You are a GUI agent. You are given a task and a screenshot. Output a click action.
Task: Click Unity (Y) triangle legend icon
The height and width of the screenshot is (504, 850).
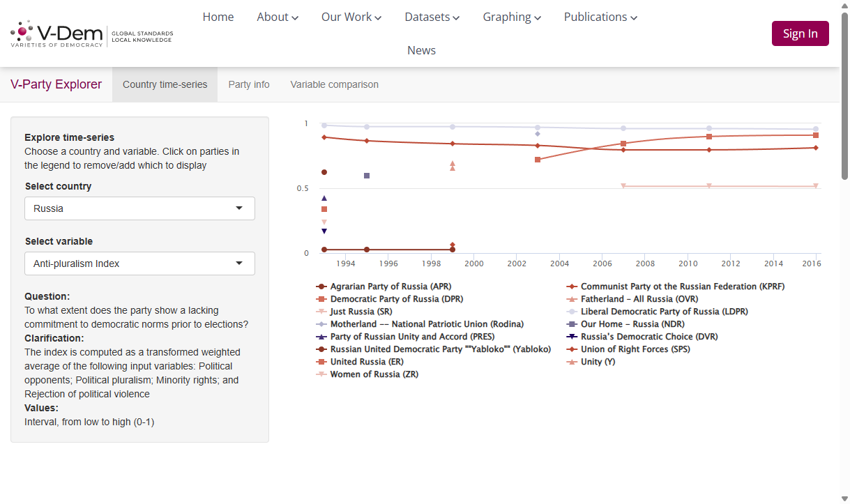click(x=572, y=362)
